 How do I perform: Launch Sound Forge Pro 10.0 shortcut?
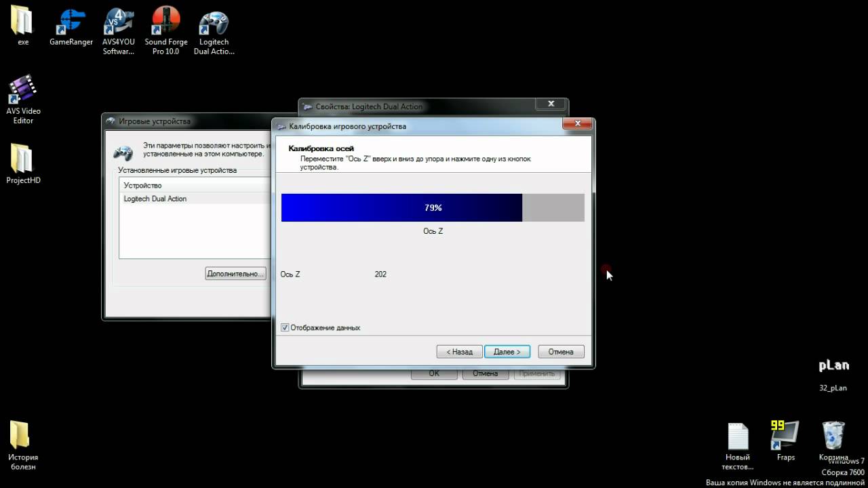coord(166,30)
